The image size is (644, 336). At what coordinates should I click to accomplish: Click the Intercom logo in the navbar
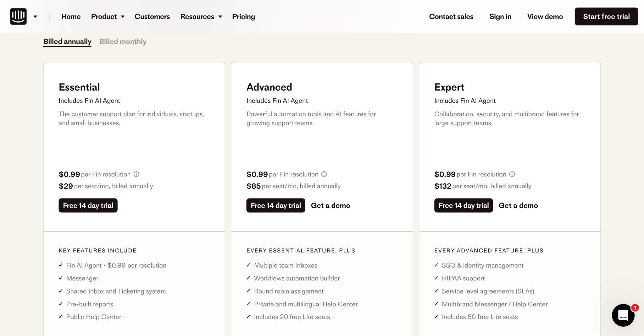pyautogui.click(x=18, y=16)
